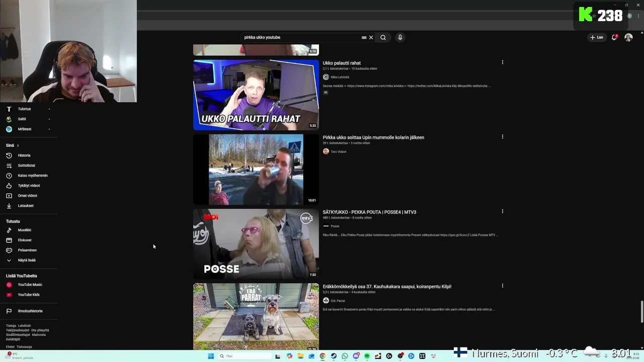Open YouTube Kids
644x362 pixels.
coord(29,295)
